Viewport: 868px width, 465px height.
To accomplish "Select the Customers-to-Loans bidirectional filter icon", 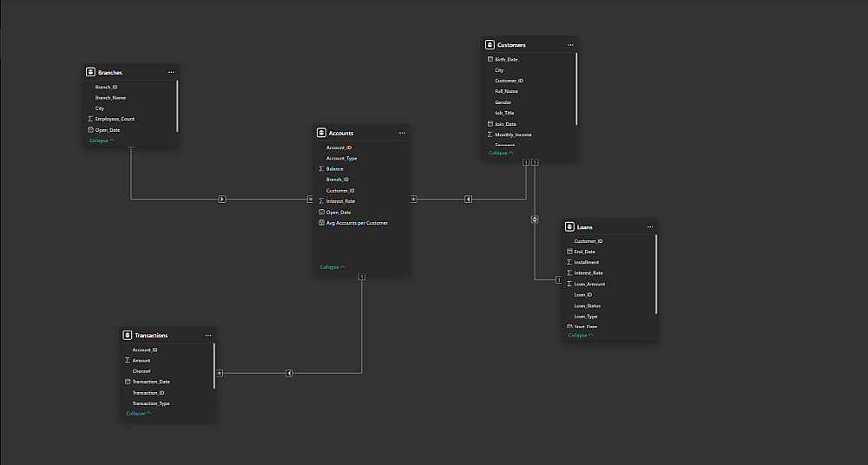I will [535, 219].
